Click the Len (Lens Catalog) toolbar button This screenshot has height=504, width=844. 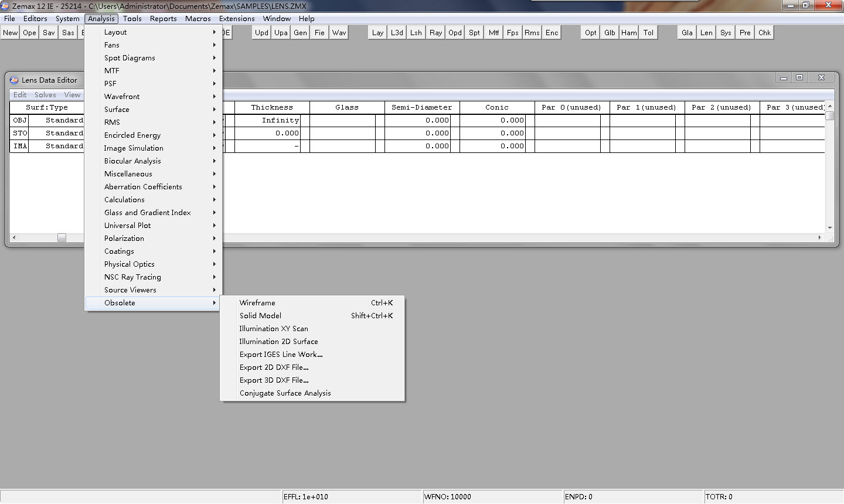[x=707, y=33]
